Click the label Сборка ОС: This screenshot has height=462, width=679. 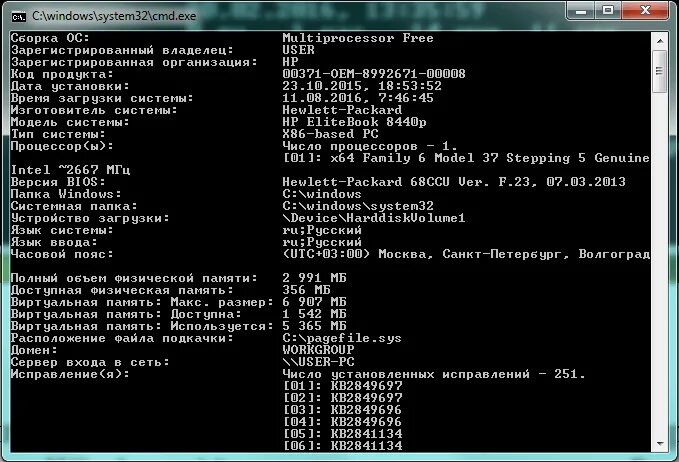click(x=50, y=38)
